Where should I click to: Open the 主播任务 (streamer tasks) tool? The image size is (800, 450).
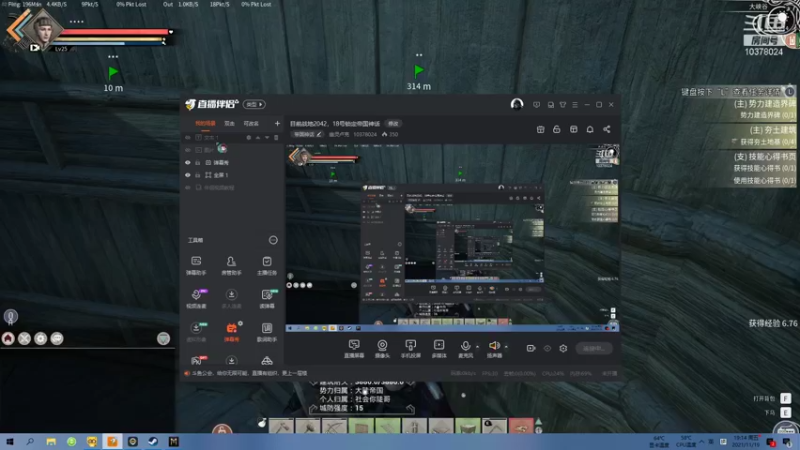267,266
